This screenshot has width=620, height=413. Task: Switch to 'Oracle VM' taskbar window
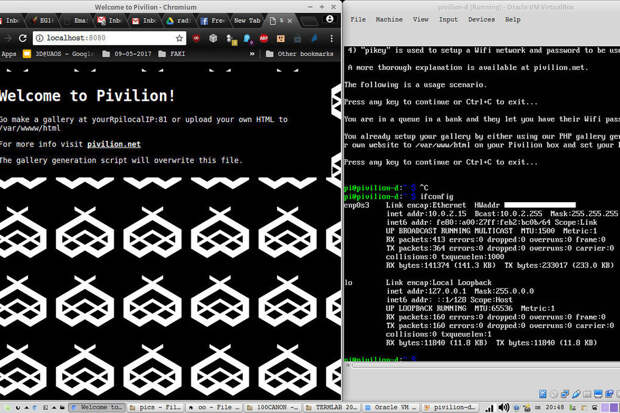[x=391, y=407]
